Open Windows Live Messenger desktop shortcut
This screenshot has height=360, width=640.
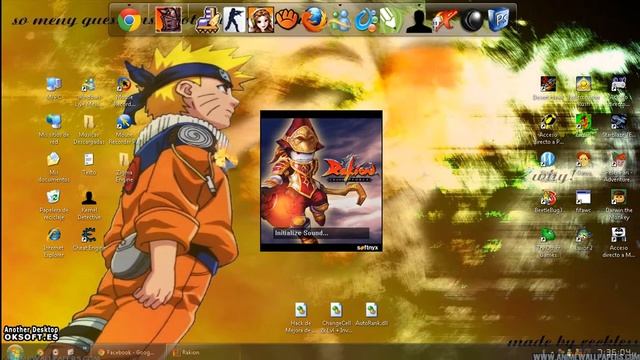[x=88, y=91]
